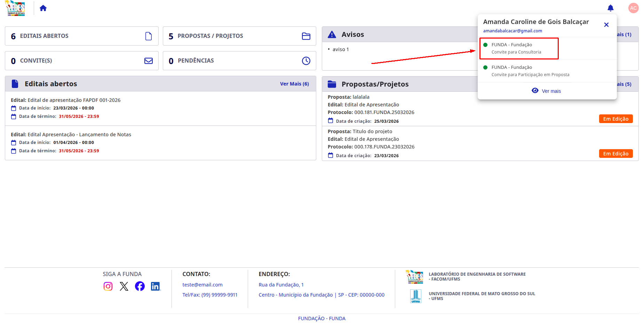644x323 pixels.
Task: Visit the Facebook icon link
Action: [140, 286]
